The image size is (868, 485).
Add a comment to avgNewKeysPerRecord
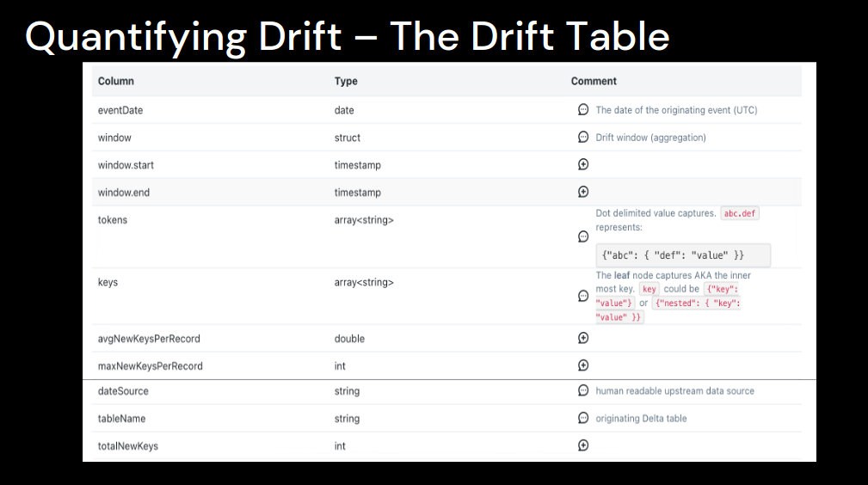[583, 338]
